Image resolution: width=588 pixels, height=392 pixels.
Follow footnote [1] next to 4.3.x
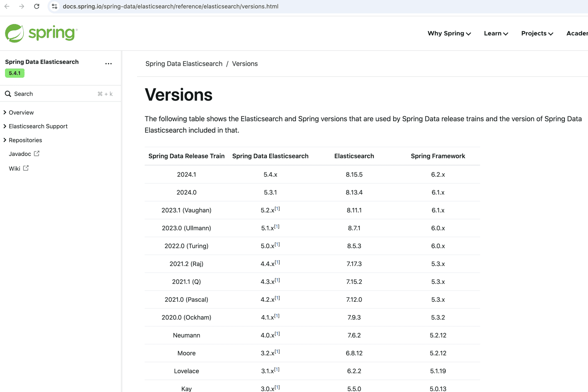tap(277, 280)
